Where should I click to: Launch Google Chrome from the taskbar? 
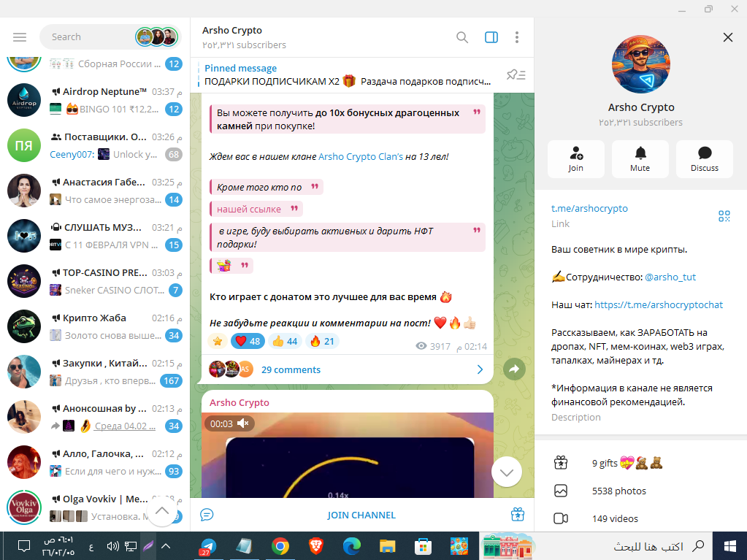[x=280, y=546]
